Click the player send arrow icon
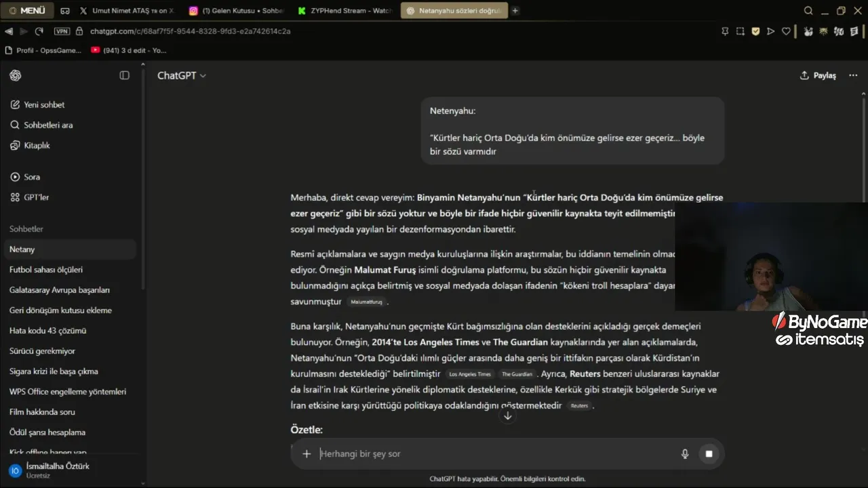Viewport: 868px width, 488px height. (771, 31)
